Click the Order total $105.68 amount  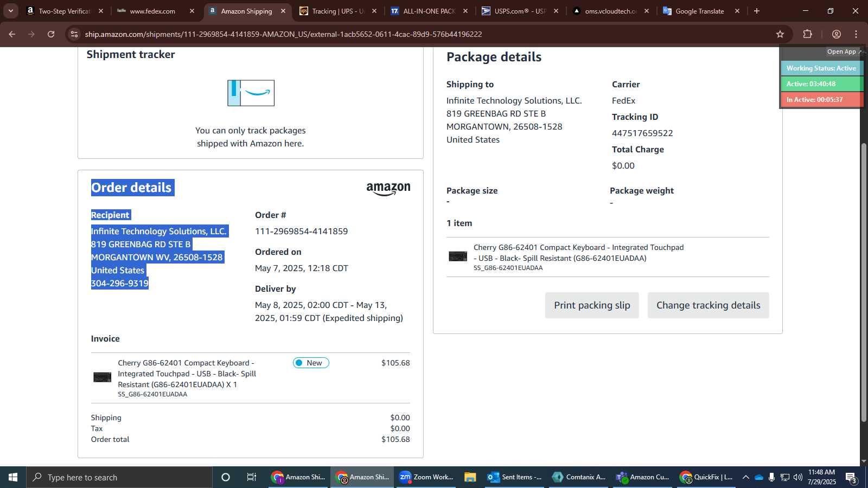[x=395, y=439]
